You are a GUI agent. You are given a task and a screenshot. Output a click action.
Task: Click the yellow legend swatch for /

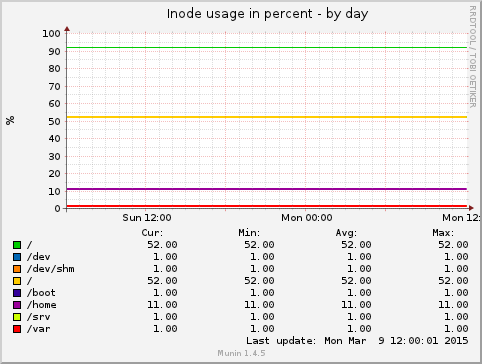pyautogui.click(x=17, y=281)
